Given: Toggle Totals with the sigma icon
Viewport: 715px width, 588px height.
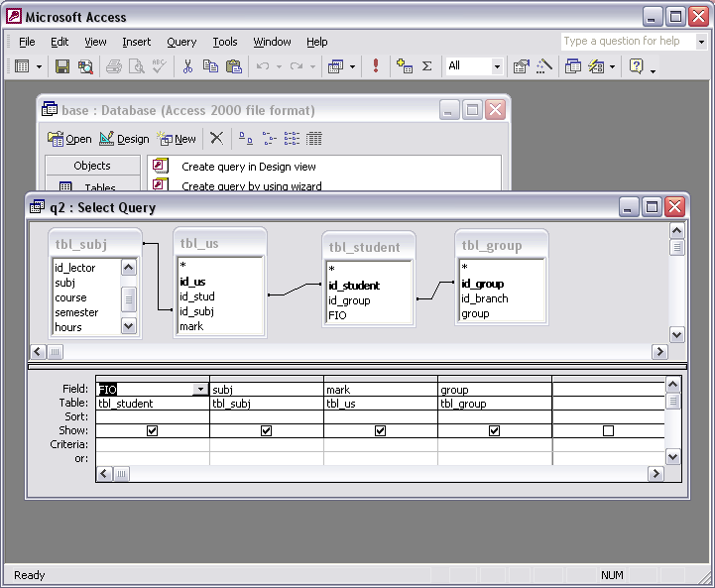Looking at the screenshot, I should coord(427,66).
